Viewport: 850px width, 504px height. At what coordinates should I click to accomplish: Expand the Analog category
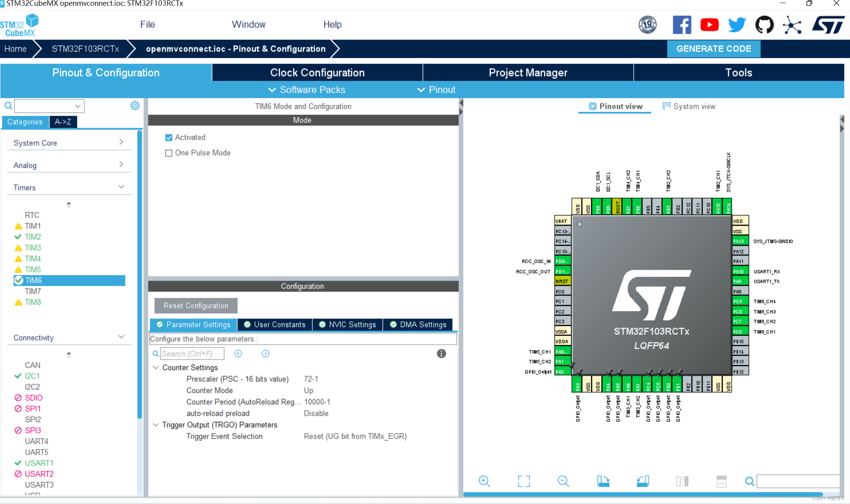pyautogui.click(x=69, y=165)
